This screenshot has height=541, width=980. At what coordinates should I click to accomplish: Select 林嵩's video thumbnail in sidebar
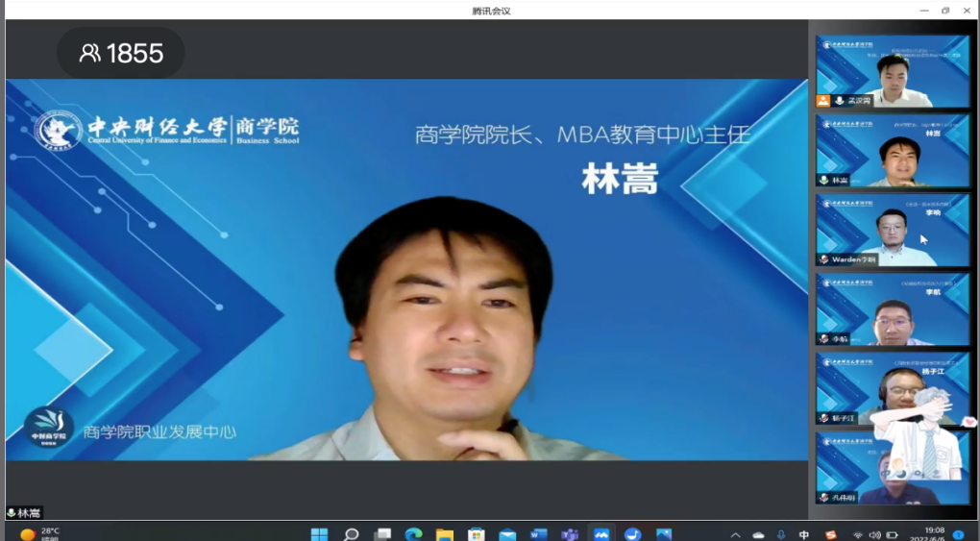(x=893, y=151)
